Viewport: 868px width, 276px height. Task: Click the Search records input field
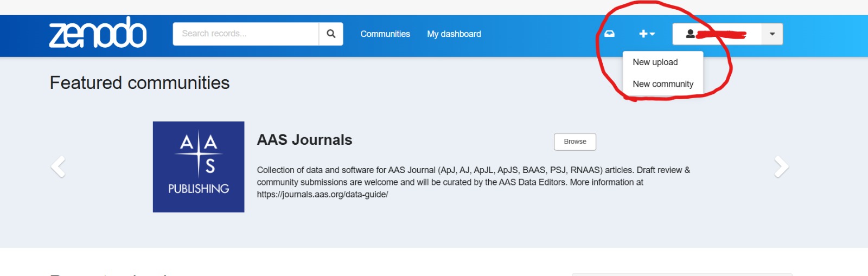[245, 34]
